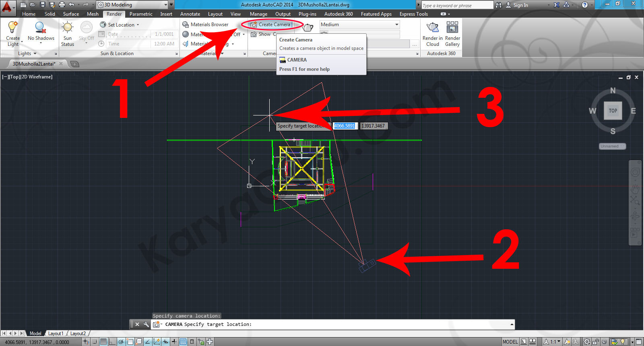The image size is (644, 346).
Task: Open the Materials Browser
Action: [x=205, y=25]
